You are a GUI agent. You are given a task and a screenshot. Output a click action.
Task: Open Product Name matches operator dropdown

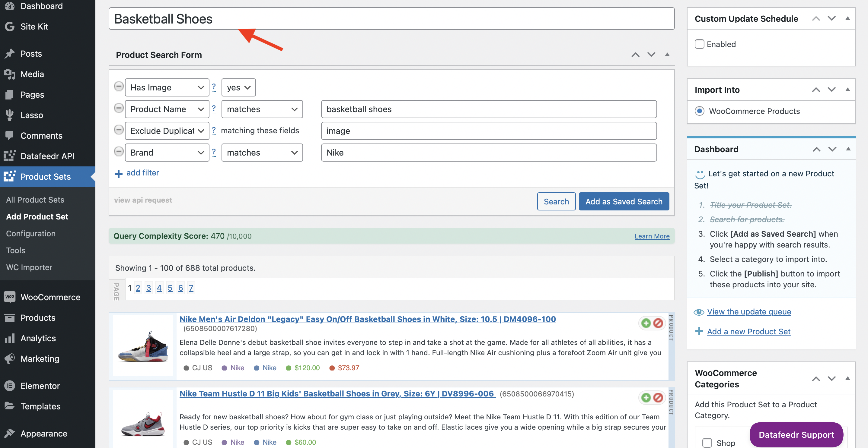262,109
